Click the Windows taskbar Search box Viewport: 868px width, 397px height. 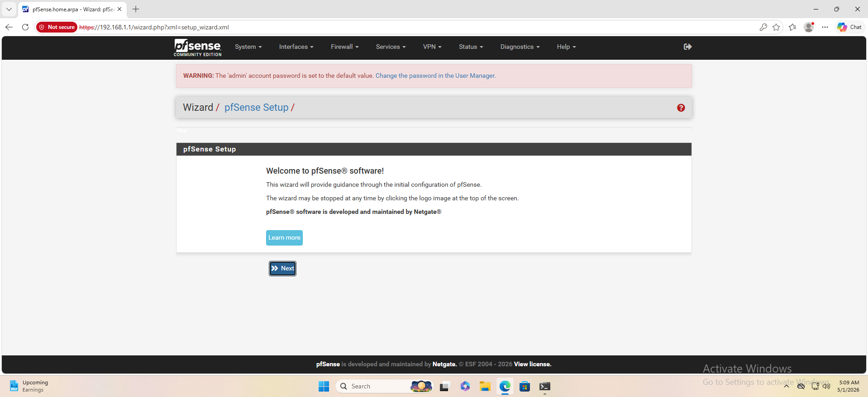pos(385,386)
